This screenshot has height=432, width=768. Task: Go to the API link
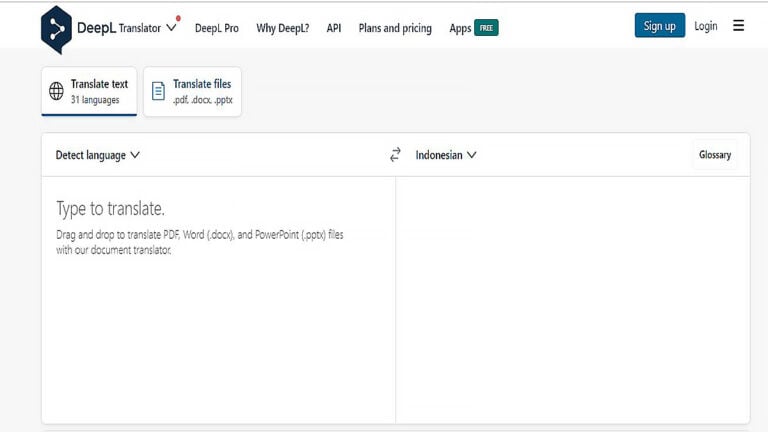coord(334,28)
